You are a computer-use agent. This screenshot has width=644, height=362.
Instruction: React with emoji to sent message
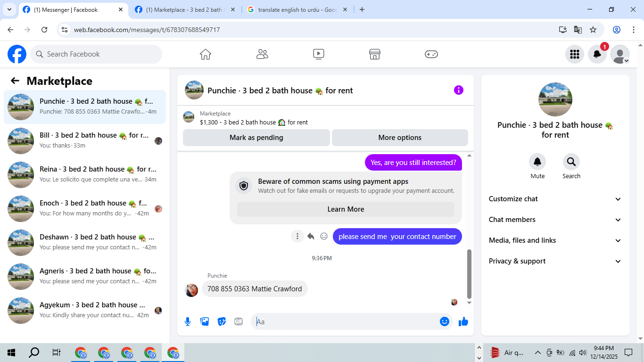[x=324, y=236]
